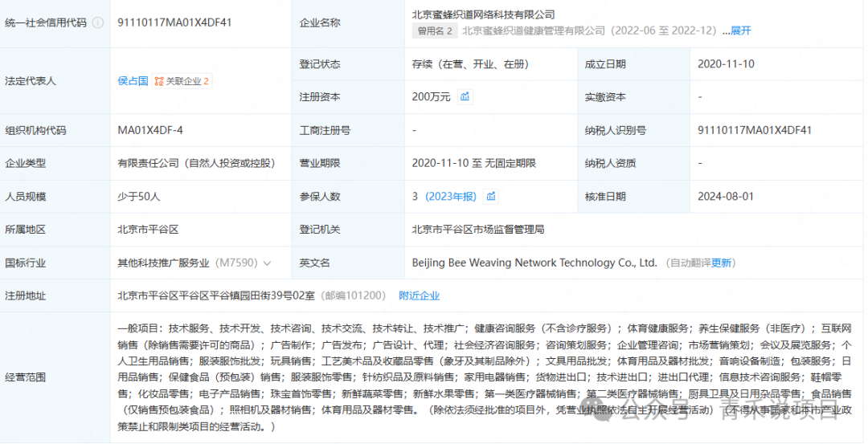Screen dimensions: 868x444
Task: Click approval date 2024-08-01
Action: point(725,196)
